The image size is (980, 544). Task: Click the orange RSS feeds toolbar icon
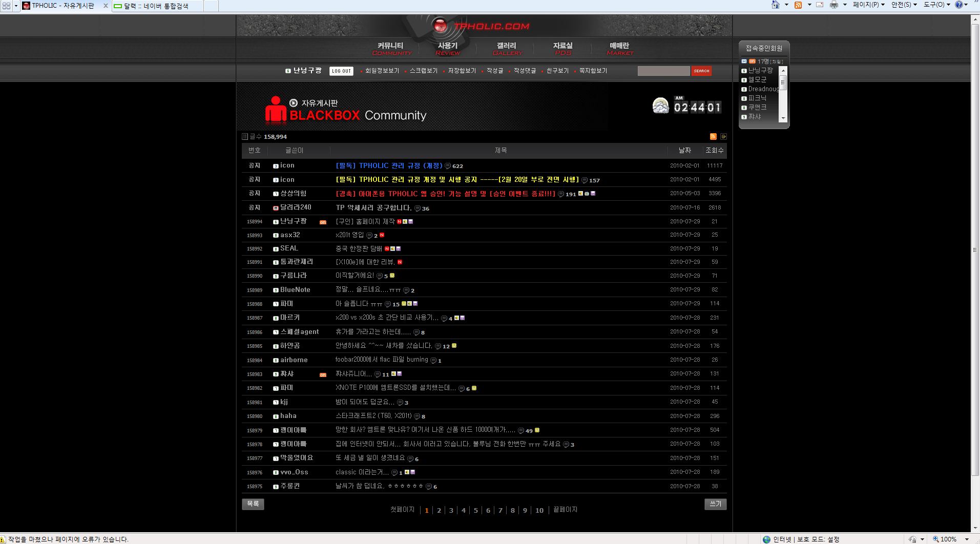798,5
